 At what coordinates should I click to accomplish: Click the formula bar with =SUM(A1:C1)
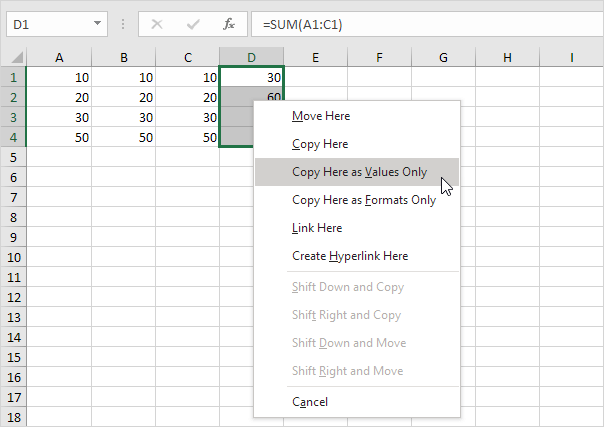(420, 22)
